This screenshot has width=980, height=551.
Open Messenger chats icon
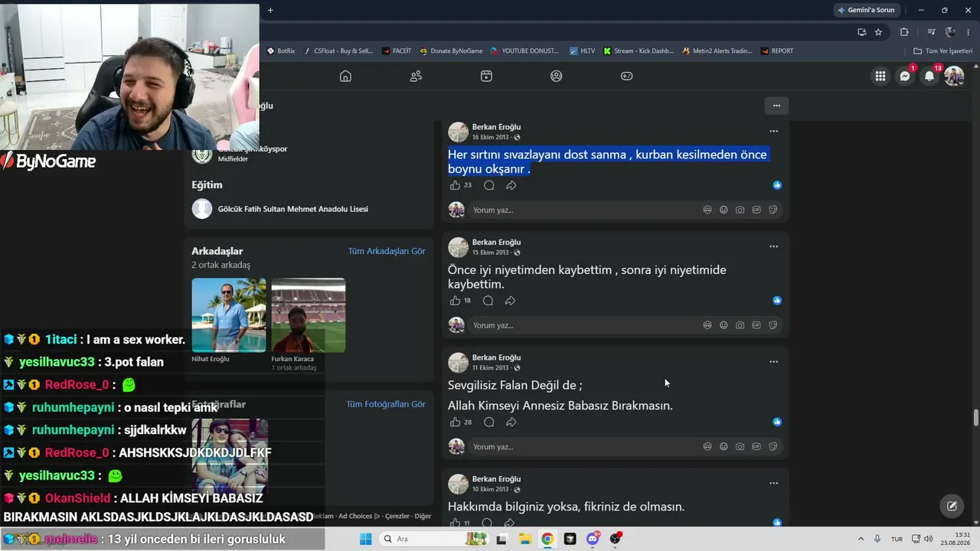[x=905, y=76]
